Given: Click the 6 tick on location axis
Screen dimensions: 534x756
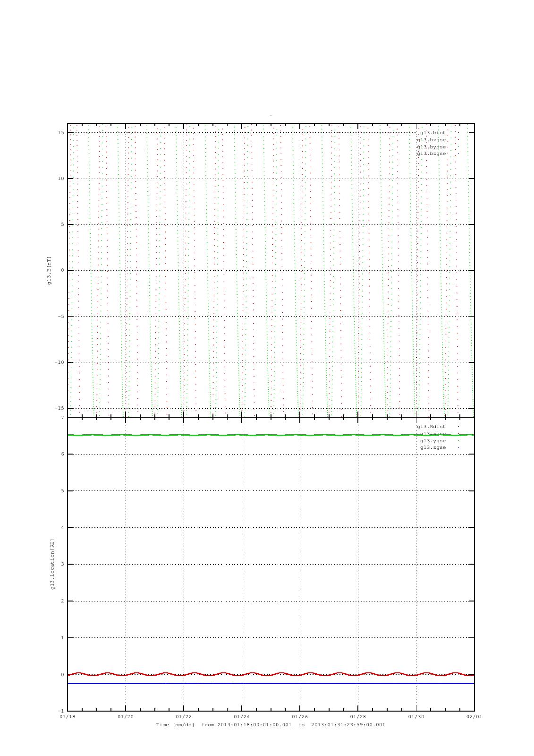Looking at the screenshot, I should [62, 455].
